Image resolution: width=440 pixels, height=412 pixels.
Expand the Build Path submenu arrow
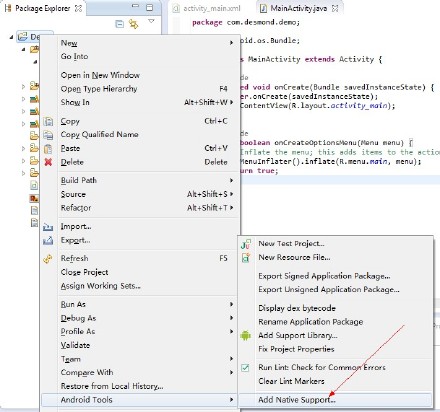(231, 180)
